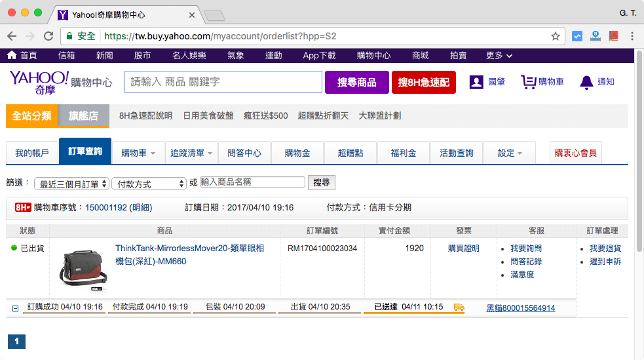Open the notification bell 通知
Image resolution: width=644 pixels, height=360 pixels.
tap(586, 83)
